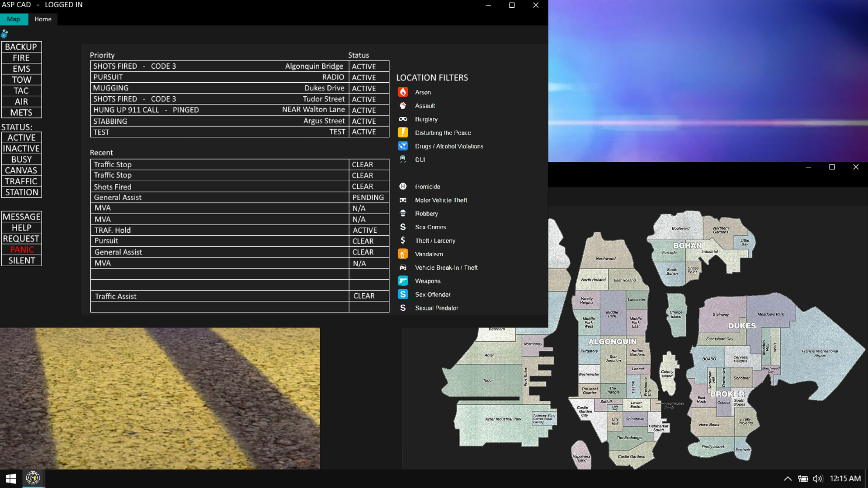The width and height of the screenshot is (868, 488).
Task: Click the Motor Vehicle Theft car icon
Action: (x=403, y=200)
